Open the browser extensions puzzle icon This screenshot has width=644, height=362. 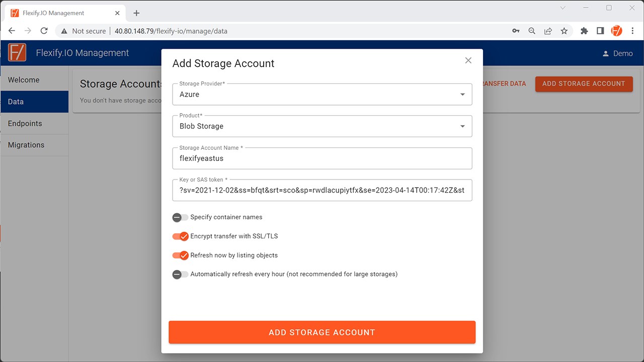pyautogui.click(x=584, y=31)
